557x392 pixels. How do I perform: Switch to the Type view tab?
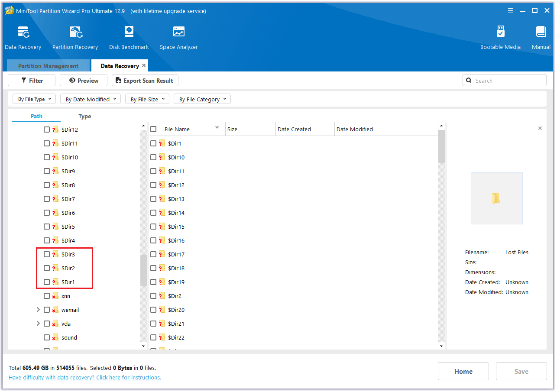coord(84,116)
